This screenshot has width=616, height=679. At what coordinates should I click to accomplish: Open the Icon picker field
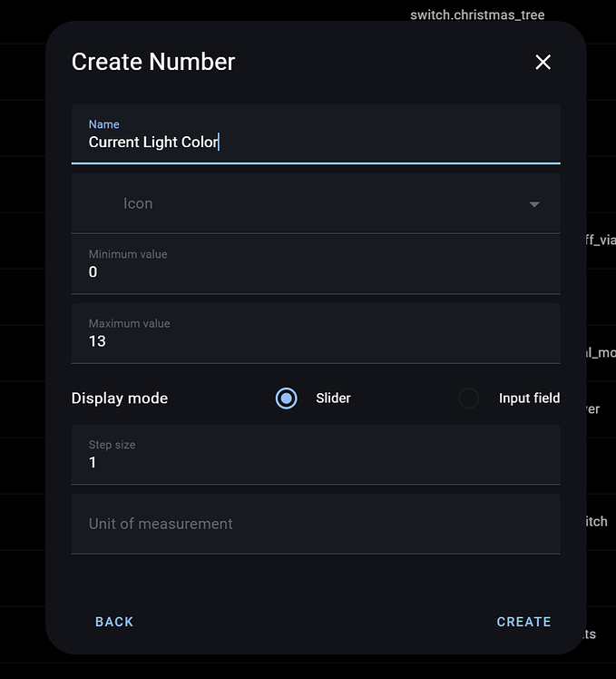pos(316,204)
